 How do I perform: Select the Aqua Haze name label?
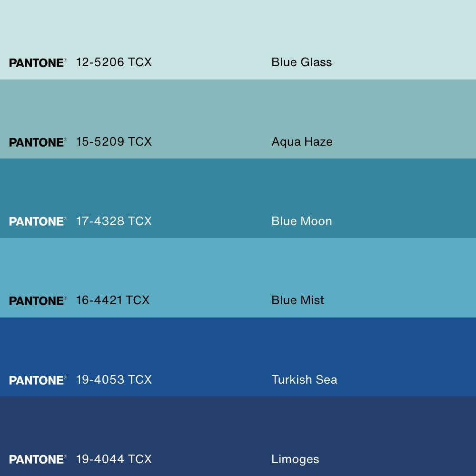pos(302,142)
